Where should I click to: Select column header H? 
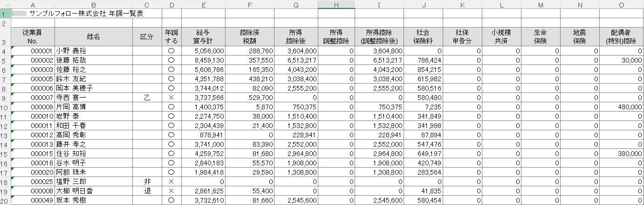(336, 4)
